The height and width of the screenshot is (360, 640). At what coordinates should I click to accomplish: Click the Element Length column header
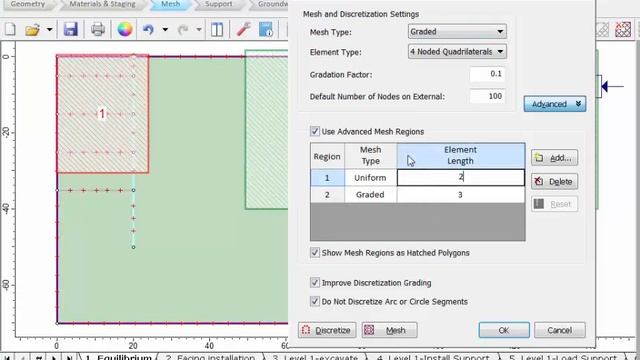461,156
